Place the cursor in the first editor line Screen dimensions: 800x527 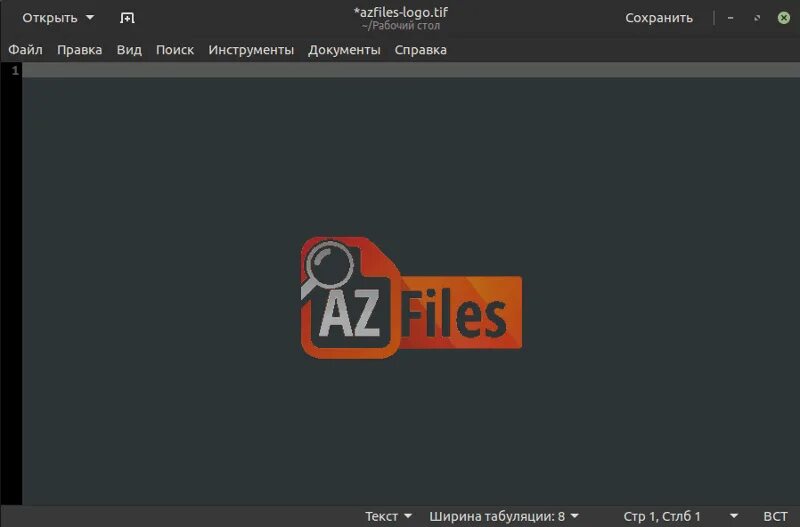[411, 70]
